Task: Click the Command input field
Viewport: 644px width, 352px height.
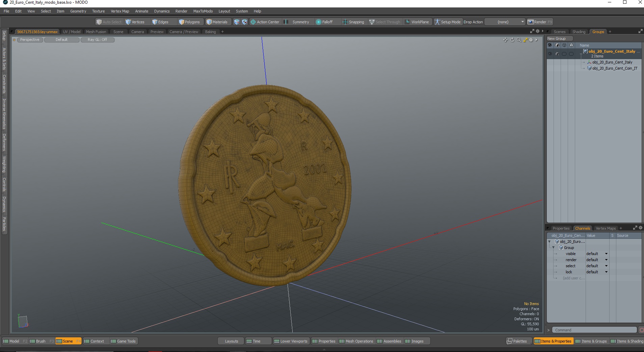Action: [x=594, y=330]
